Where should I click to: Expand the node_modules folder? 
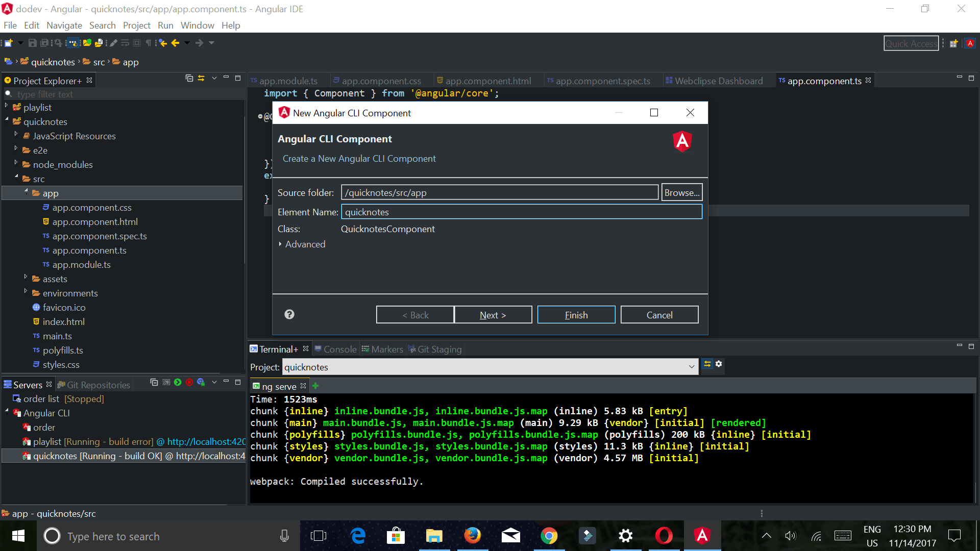(x=16, y=164)
